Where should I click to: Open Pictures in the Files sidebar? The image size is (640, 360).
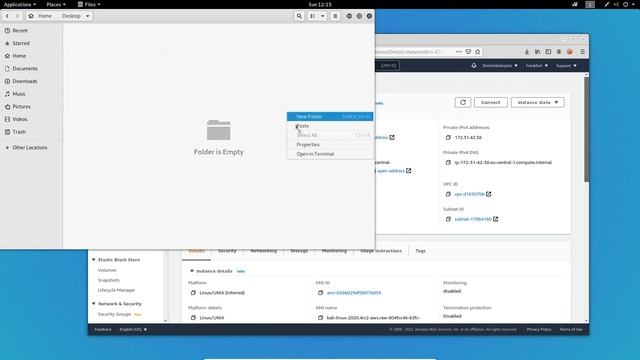coord(31,107)
